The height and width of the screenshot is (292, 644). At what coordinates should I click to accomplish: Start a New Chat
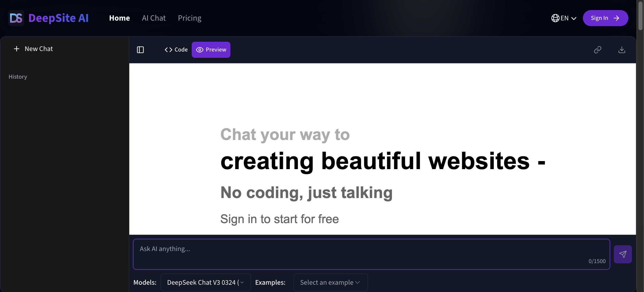(39, 49)
